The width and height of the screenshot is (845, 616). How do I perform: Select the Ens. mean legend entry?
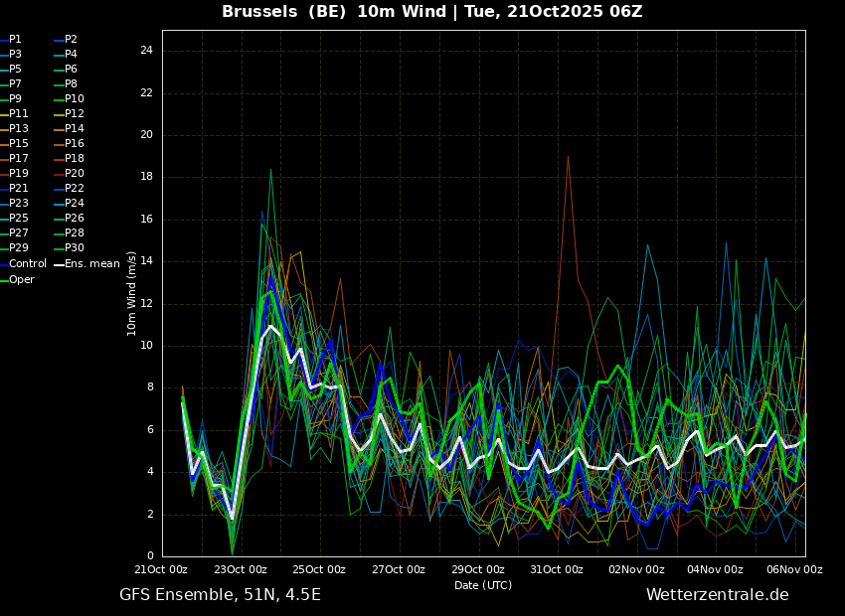click(x=91, y=264)
